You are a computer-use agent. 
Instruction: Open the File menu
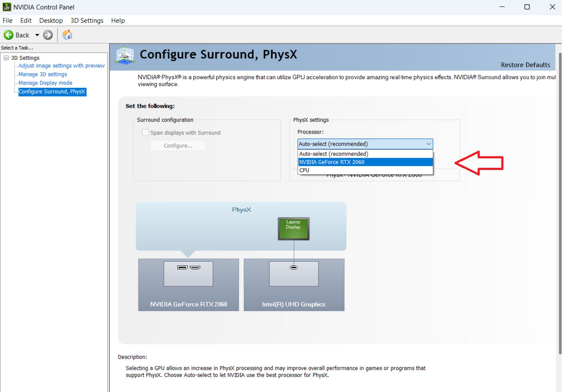[x=7, y=20]
